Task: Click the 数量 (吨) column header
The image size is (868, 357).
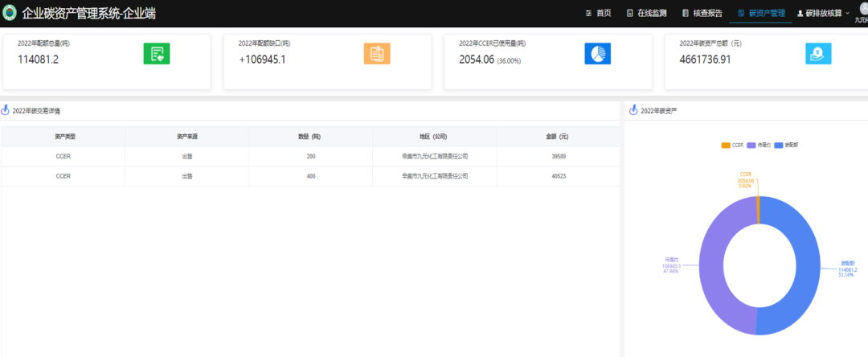Action: click(x=310, y=137)
